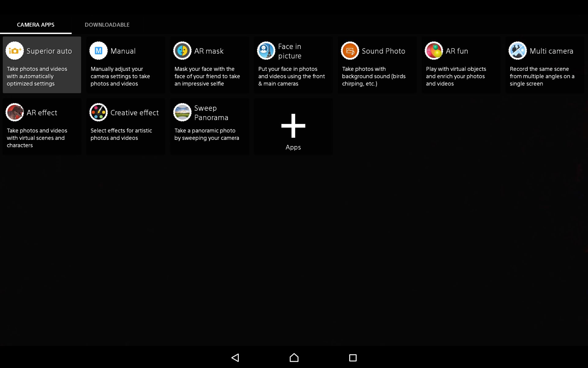Switch to the DOWNLOADABLE tab
Image resolution: width=588 pixels, height=368 pixels.
(x=107, y=25)
